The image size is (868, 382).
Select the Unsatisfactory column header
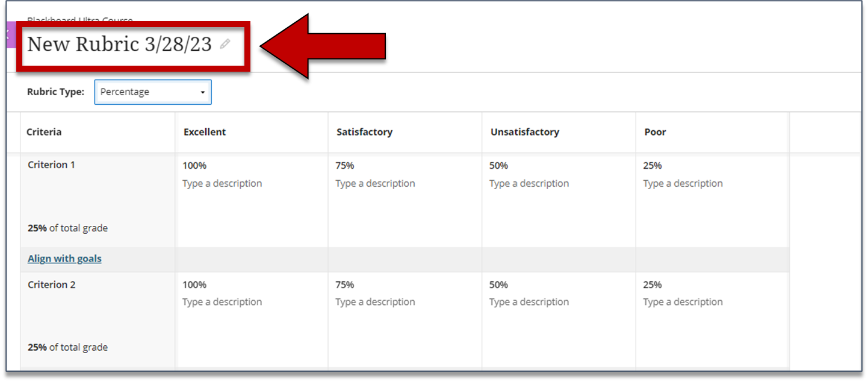coord(524,132)
